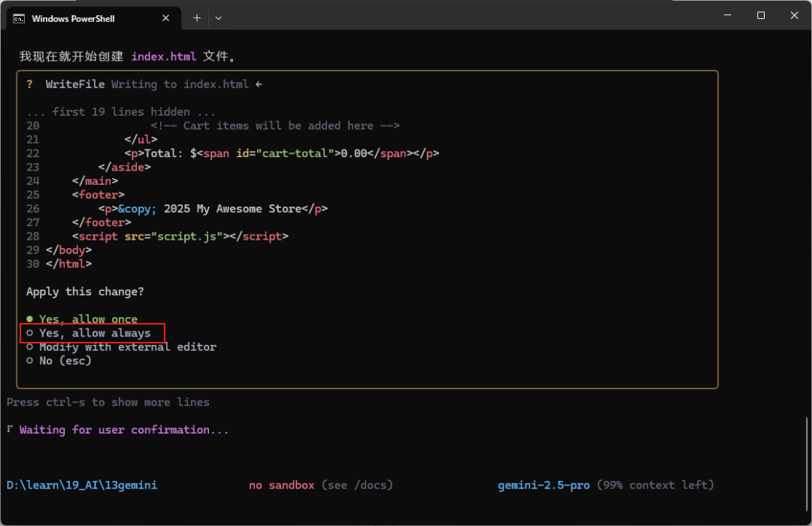This screenshot has height=526, width=812.
Task: Minimize the terminal window
Action: (x=728, y=15)
